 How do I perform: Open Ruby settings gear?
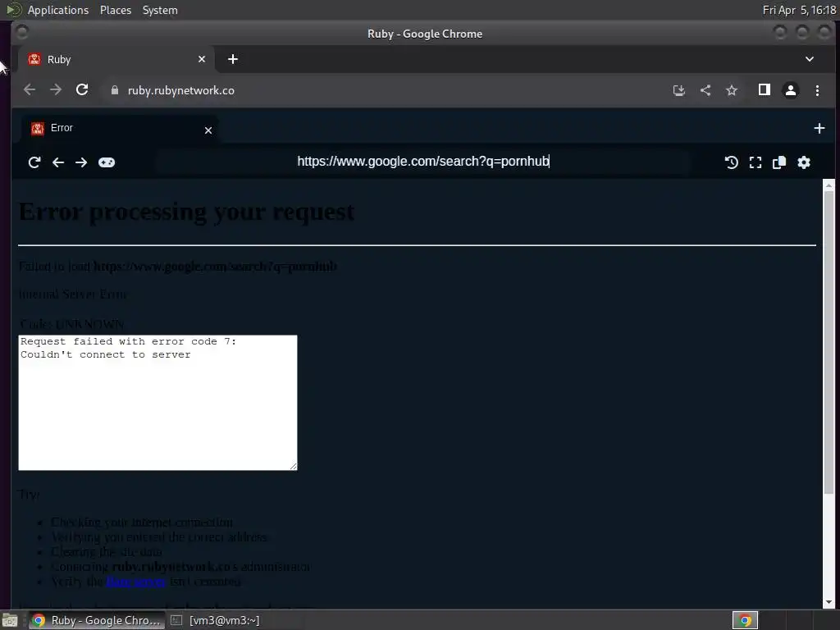pyautogui.click(x=804, y=162)
